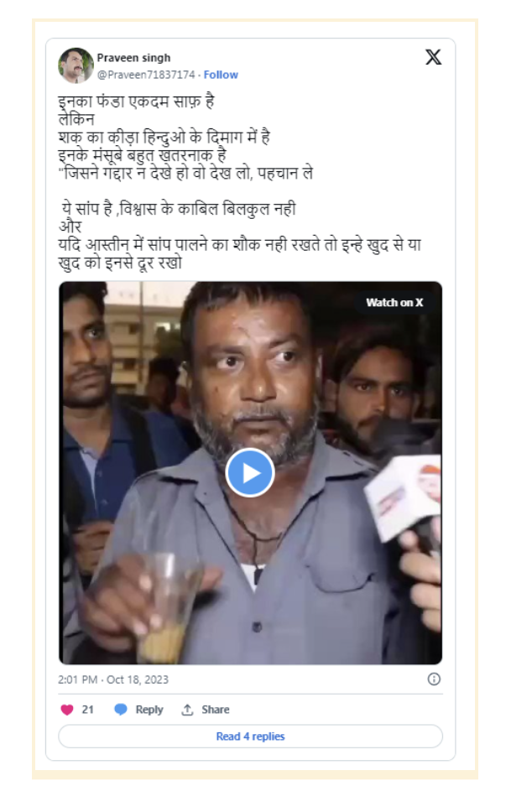The width and height of the screenshot is (532, 807).
Task: Open the info icon beside the timestamp
Action: point(434,679)
